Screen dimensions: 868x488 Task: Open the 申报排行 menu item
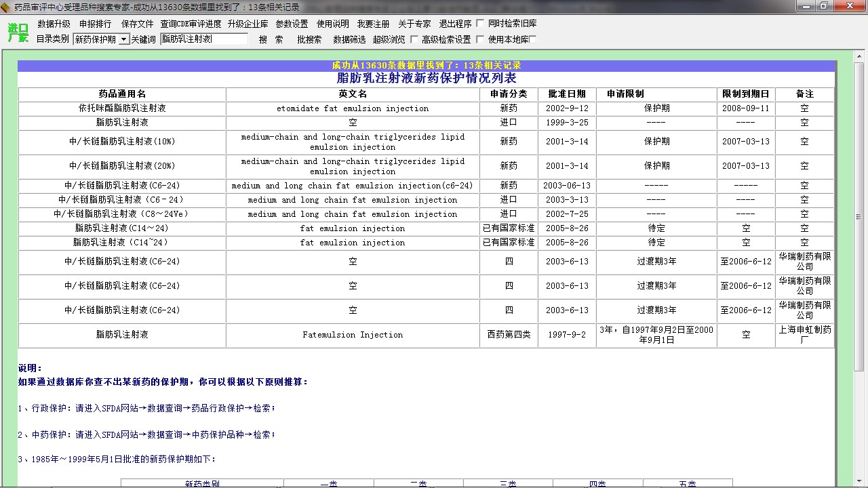pyautogui.click(x=96, y=24)
